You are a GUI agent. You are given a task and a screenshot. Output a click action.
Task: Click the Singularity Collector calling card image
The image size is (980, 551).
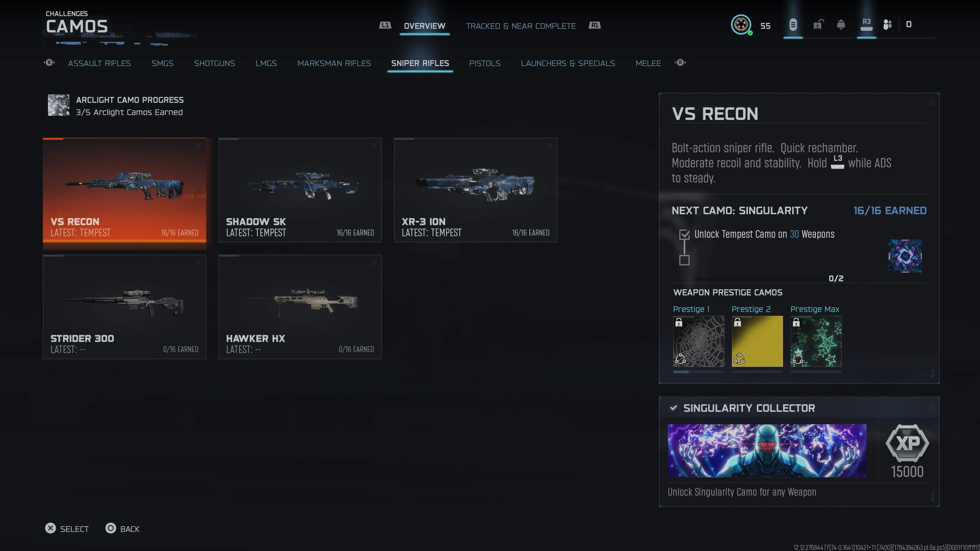[767, 450]
